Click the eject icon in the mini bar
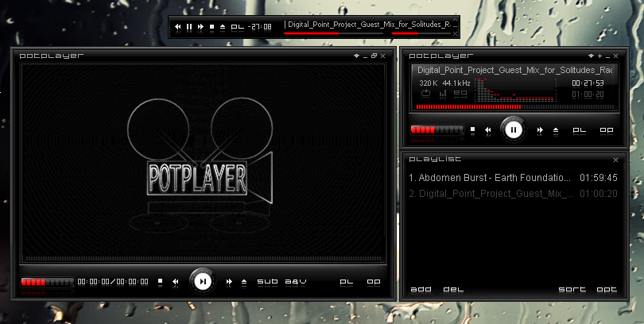The height and width of the screenshot is (324, 644). point(223,27)
